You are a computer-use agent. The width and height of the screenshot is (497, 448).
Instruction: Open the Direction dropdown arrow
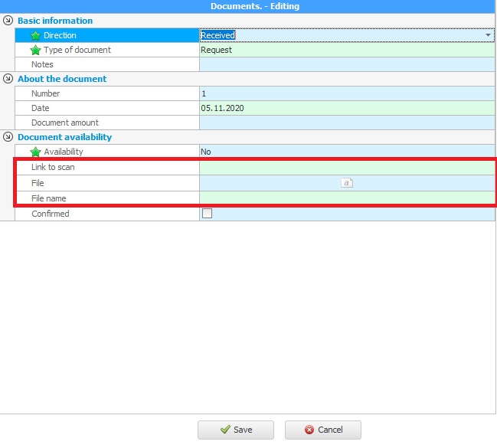pyautogui.click(x=488, y=35)
